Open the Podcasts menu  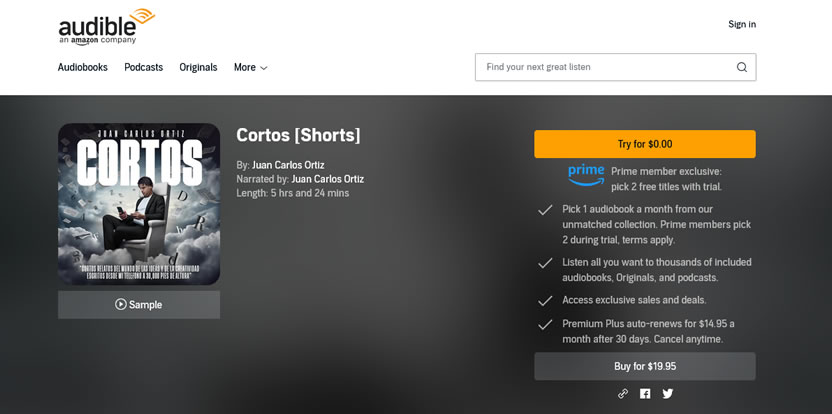(143, 67)
